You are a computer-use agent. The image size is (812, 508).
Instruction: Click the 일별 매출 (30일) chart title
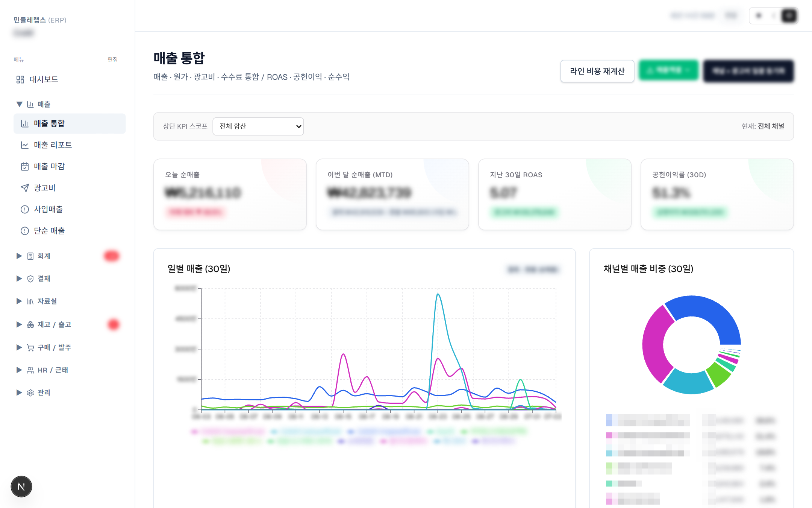[x=199, y=269]
